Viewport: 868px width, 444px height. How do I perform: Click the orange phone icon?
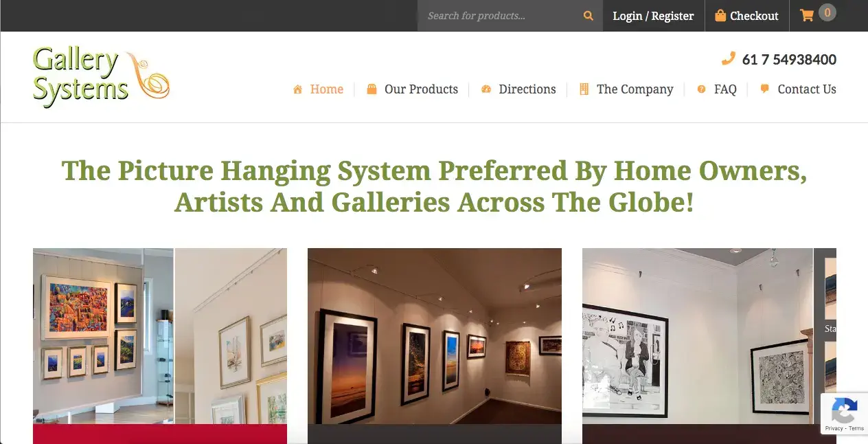[x=729, y=59]
